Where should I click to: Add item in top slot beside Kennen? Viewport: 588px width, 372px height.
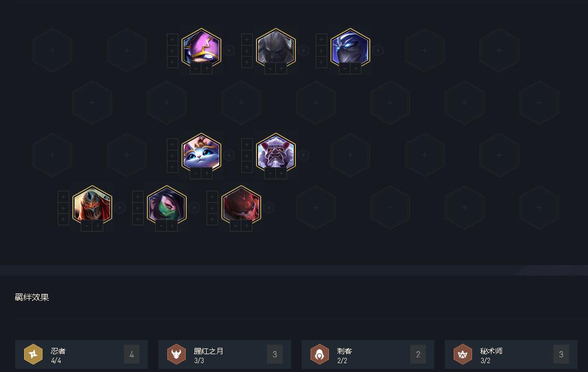[x=172, y=39]
